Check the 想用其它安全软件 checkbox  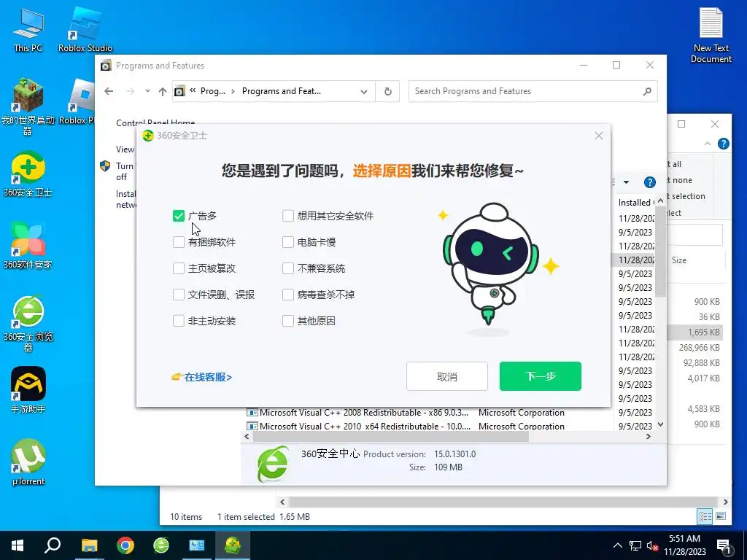[287, 216]
